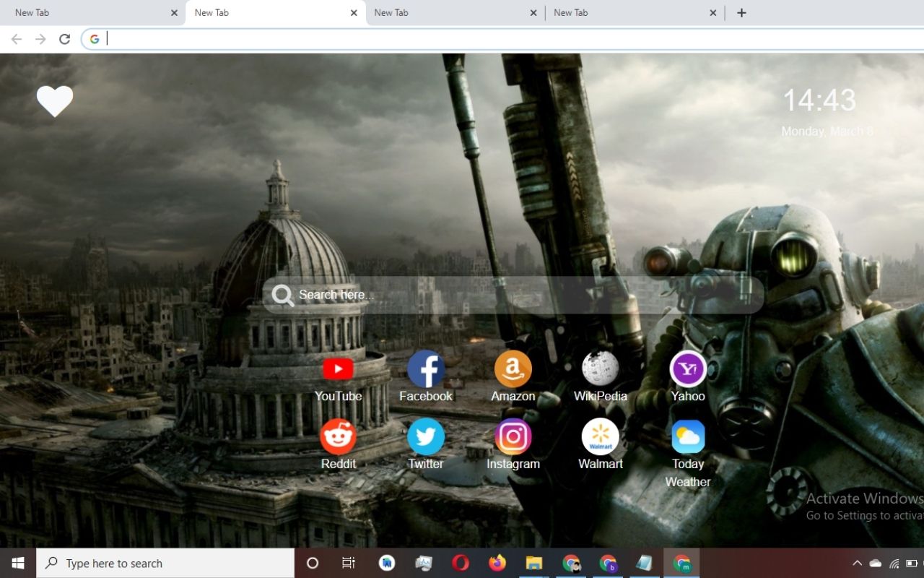Click the browser back arrow

coord(16,38)
